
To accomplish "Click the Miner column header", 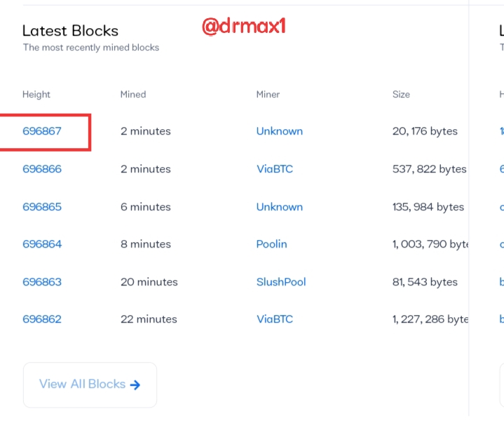I will (268, 94).
